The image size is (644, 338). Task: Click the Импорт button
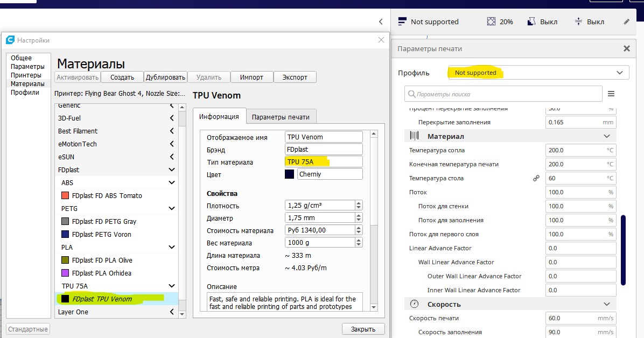[x=252, y=77]
